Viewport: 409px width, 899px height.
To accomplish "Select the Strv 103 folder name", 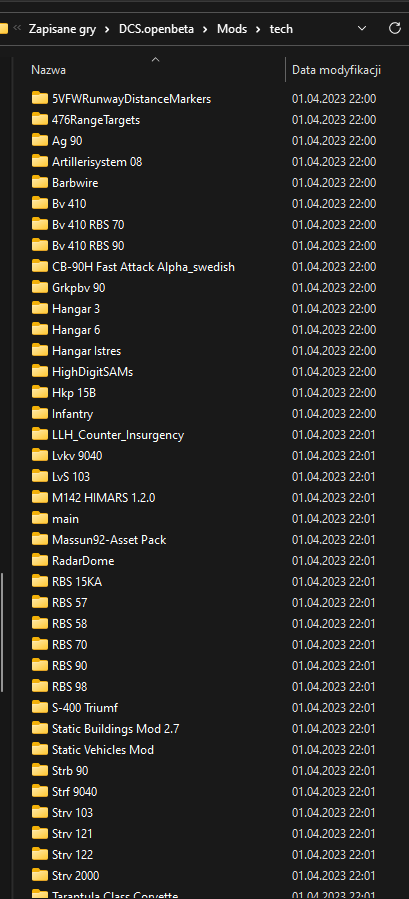I will point(72,813).
